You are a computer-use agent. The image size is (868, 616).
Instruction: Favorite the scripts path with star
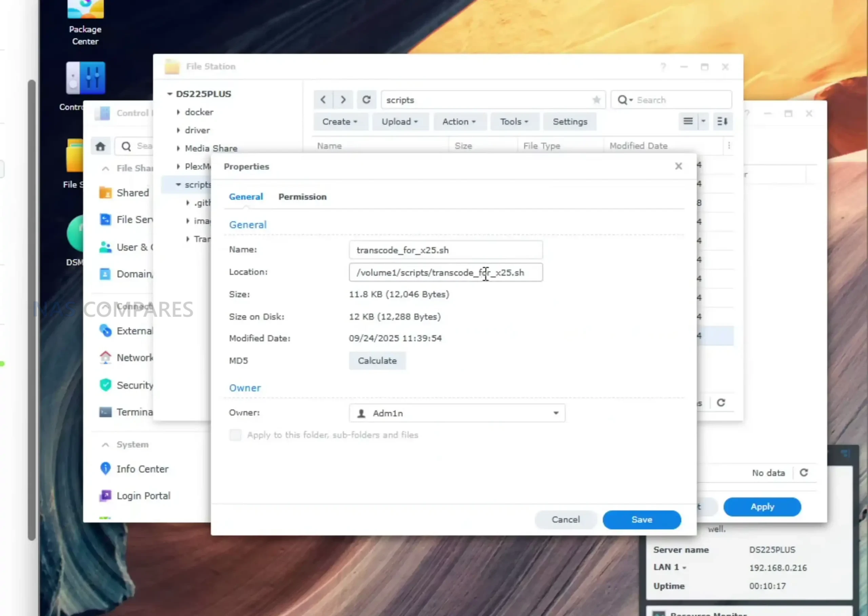pos(596,100)
